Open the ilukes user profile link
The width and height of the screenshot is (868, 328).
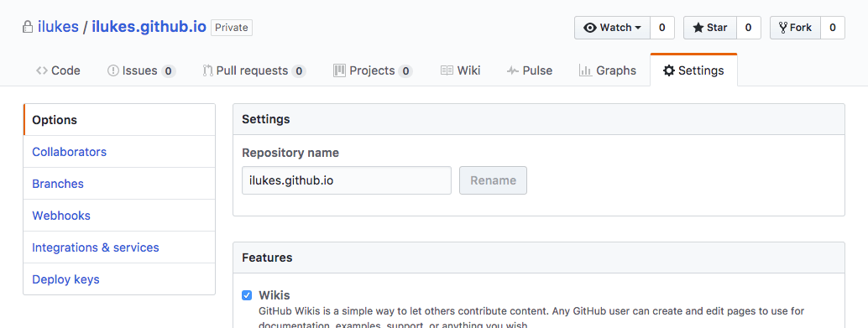[58, 27]
